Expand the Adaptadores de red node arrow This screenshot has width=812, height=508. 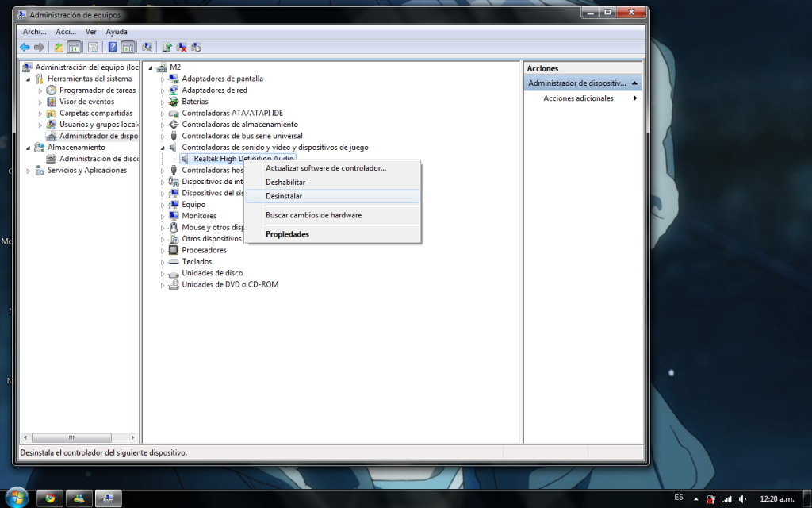pos(162,90)
